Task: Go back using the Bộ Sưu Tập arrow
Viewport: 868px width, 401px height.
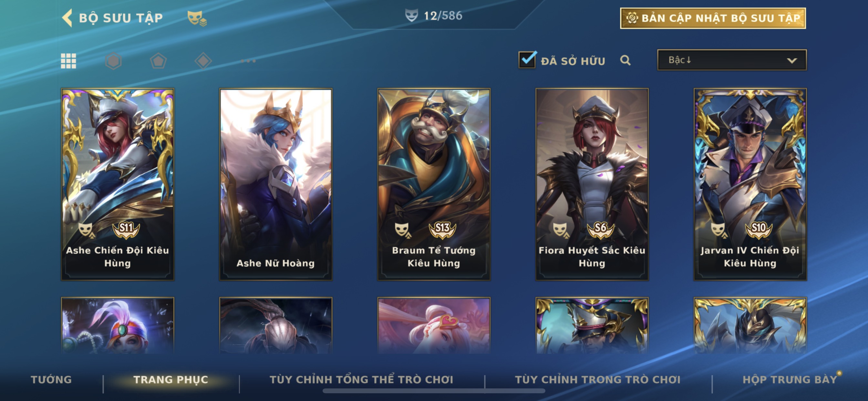Action: [67, 18]
